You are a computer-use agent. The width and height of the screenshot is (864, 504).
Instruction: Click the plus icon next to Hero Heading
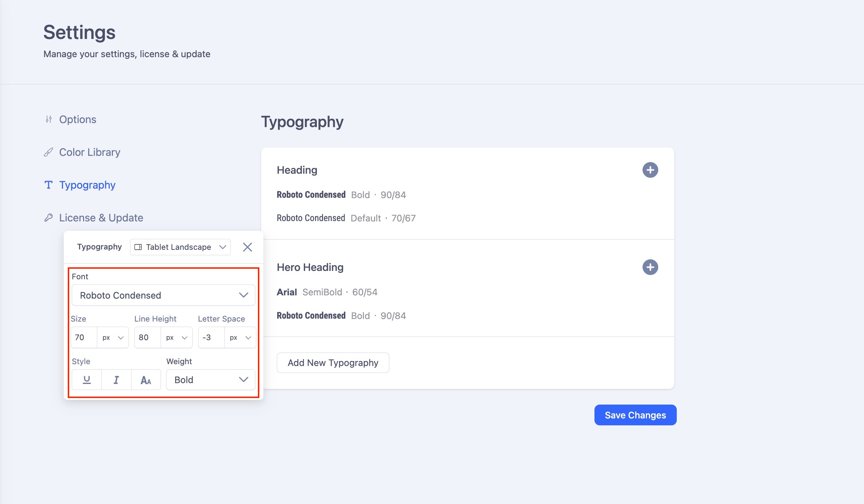coord(650,267)
